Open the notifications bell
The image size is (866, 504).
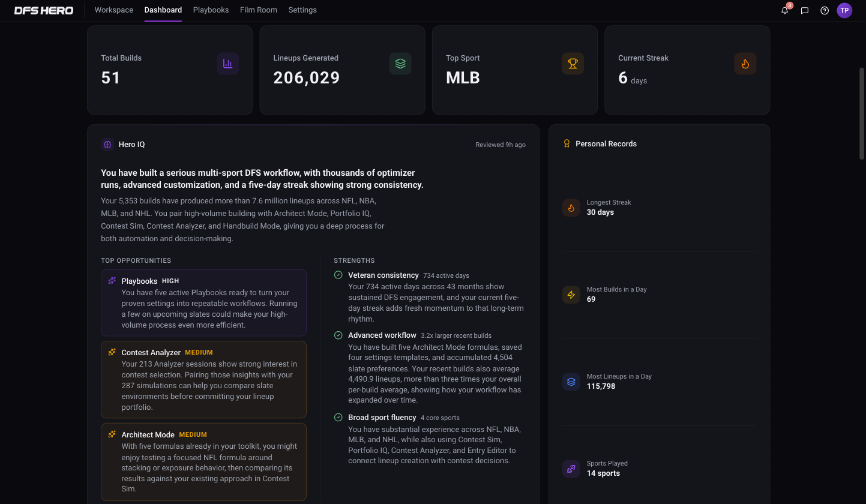click(x=785, y=10)
